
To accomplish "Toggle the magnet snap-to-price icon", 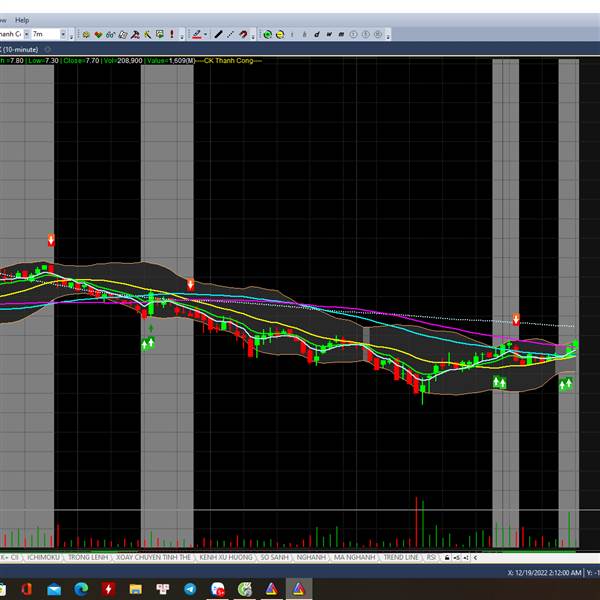I will tap(243, 34).
